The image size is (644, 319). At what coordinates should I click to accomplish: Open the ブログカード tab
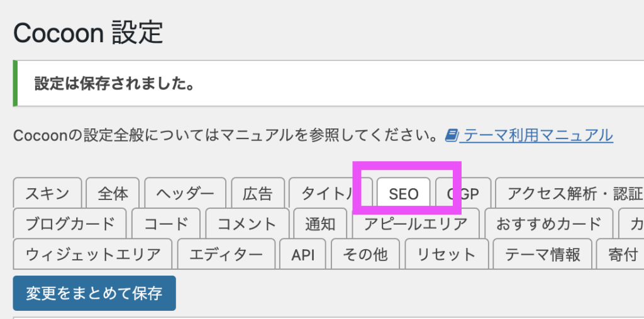(70, 224)
